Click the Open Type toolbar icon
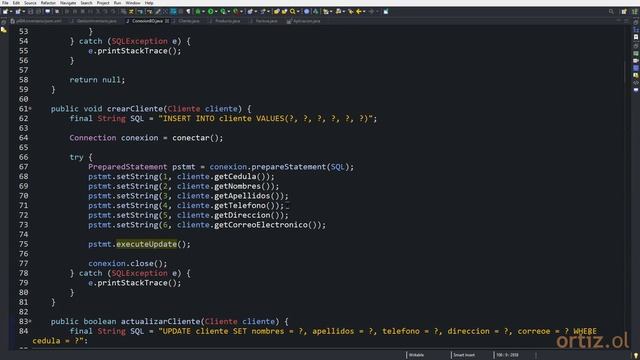The image size is (640, 360). 276,11
